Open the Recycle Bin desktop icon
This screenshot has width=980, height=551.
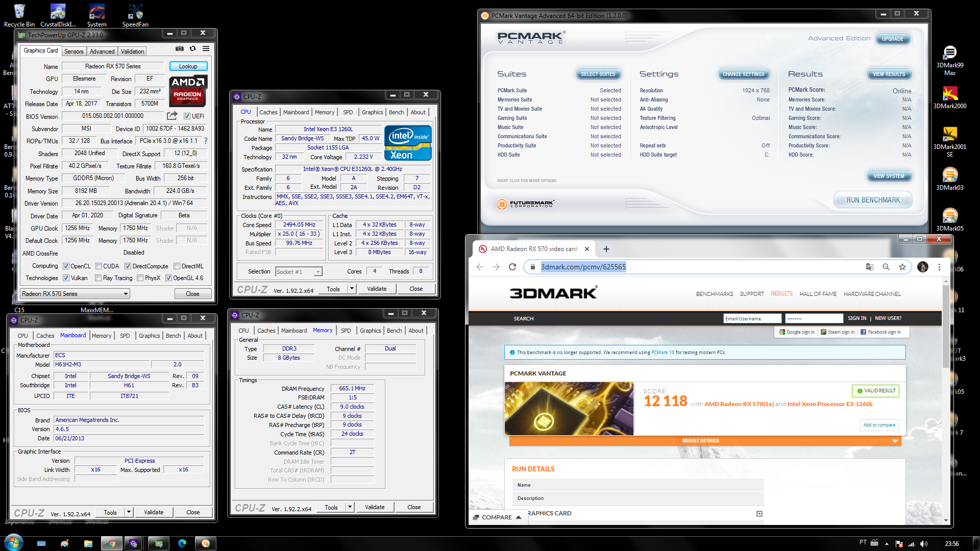tap(19, 15)
